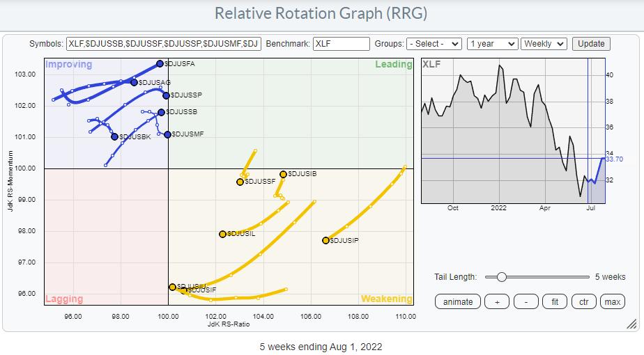Click the Tail Length slider handle

[x=500, y=277]
